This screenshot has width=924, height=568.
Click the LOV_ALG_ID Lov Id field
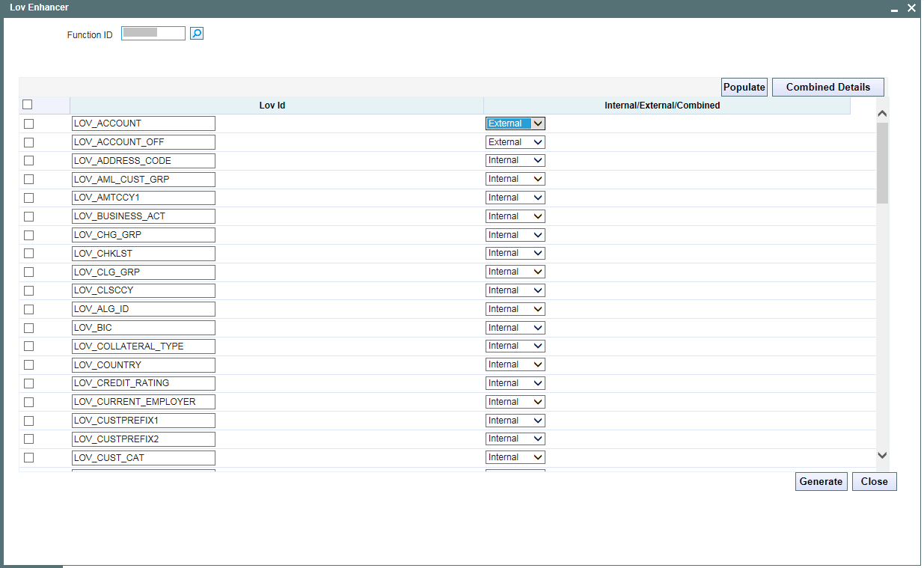(144, 309)
